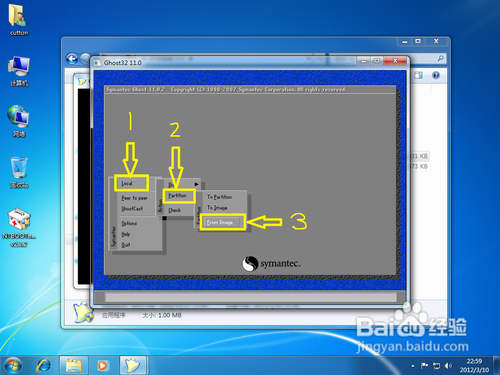The width and height of the screenshot is (500, 375).
Task: Open the media player taskbar icon
Action: (103, 366)
